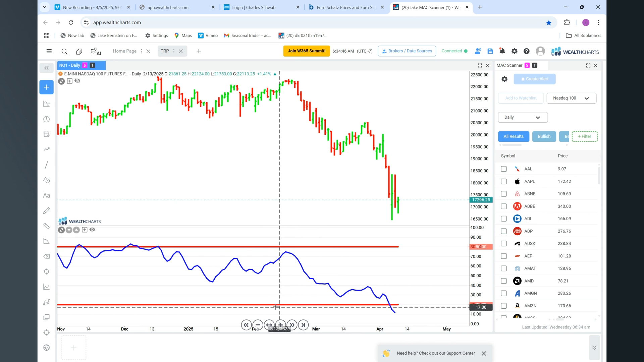Select the shapes drawing tool
The image size is (644, 362).
click(x=47, y=180)
